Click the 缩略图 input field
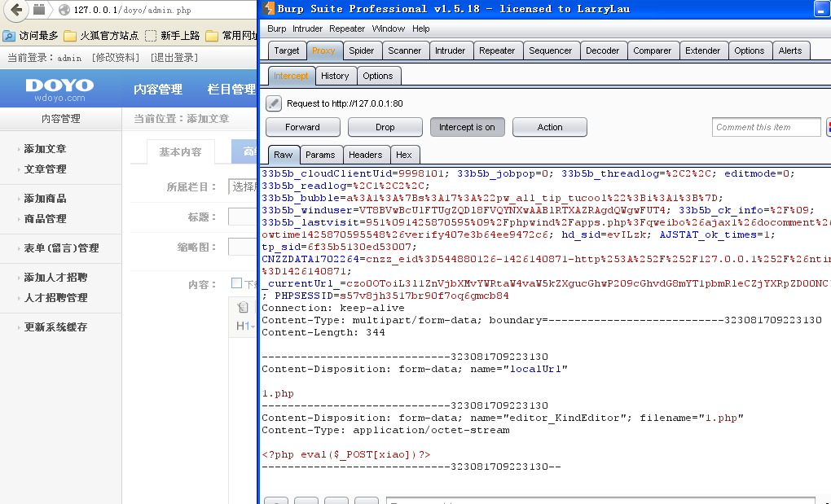 [243, 247]
